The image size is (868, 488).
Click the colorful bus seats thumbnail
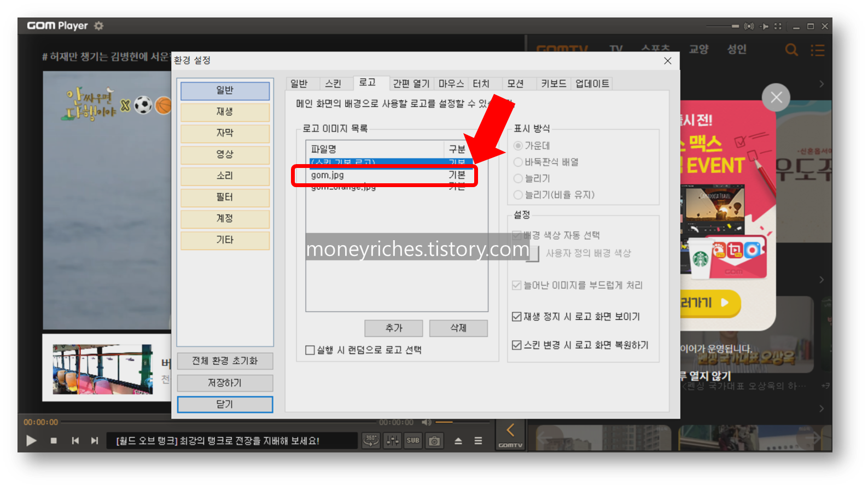(x=102, y=369)
